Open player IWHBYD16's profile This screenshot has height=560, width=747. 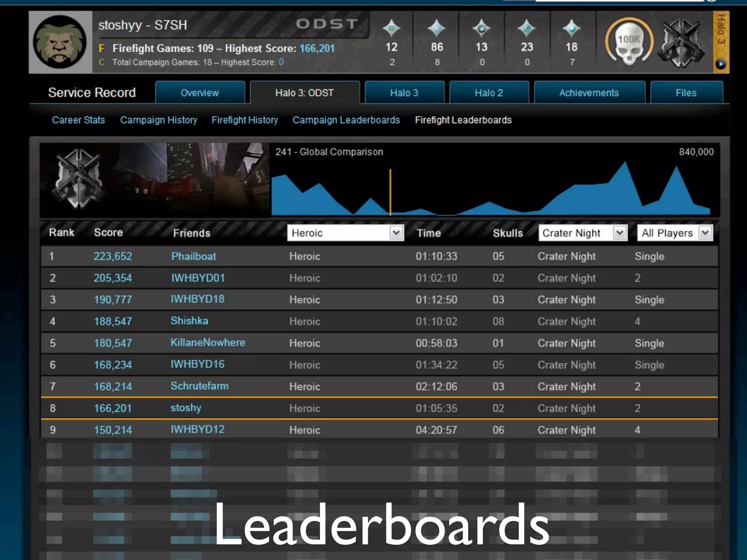[x=198, y=364]
